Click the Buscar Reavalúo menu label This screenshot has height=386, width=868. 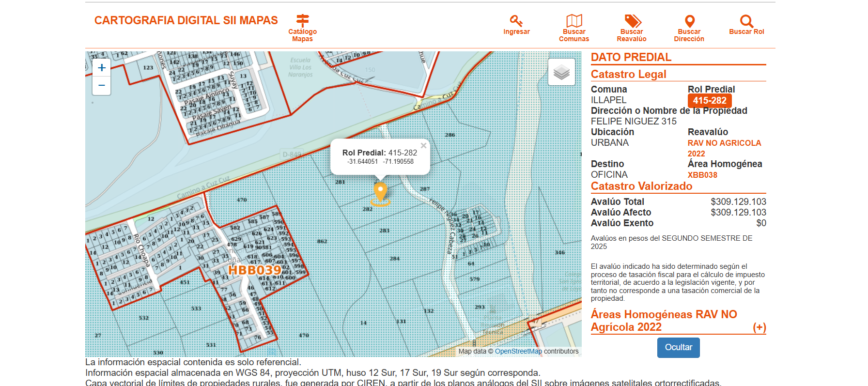click(x=632, y=35)
